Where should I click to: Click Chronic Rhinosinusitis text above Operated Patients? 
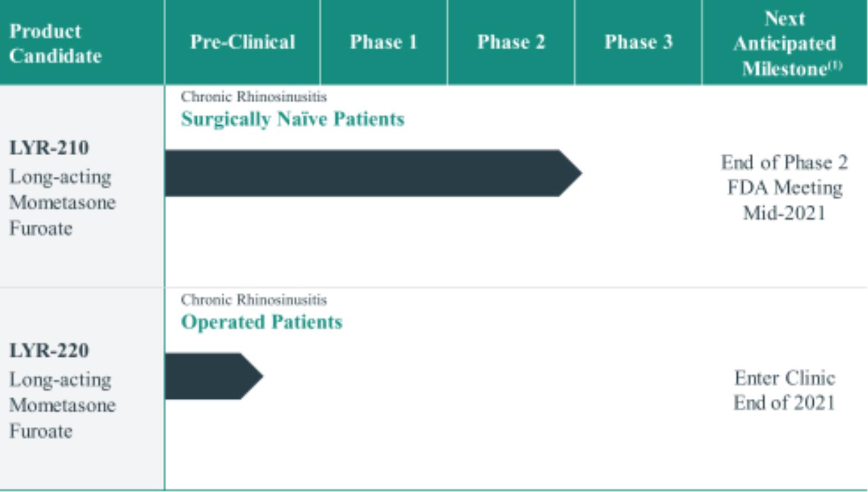[x=254, y=300]
